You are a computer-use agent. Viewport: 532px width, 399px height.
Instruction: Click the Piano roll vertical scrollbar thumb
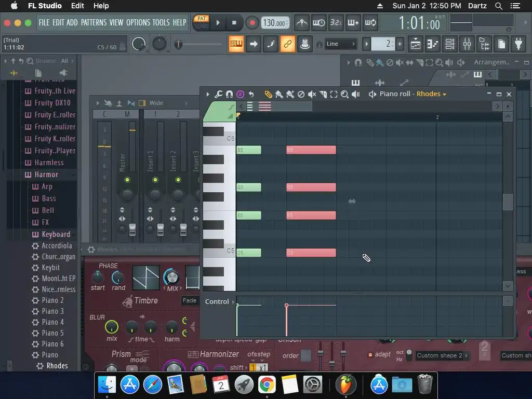click(507, 202)
